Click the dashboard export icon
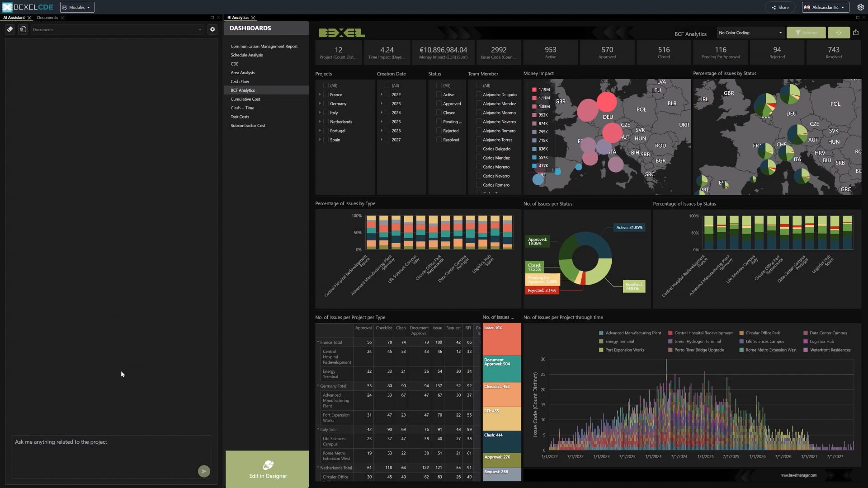 (855, 33)
